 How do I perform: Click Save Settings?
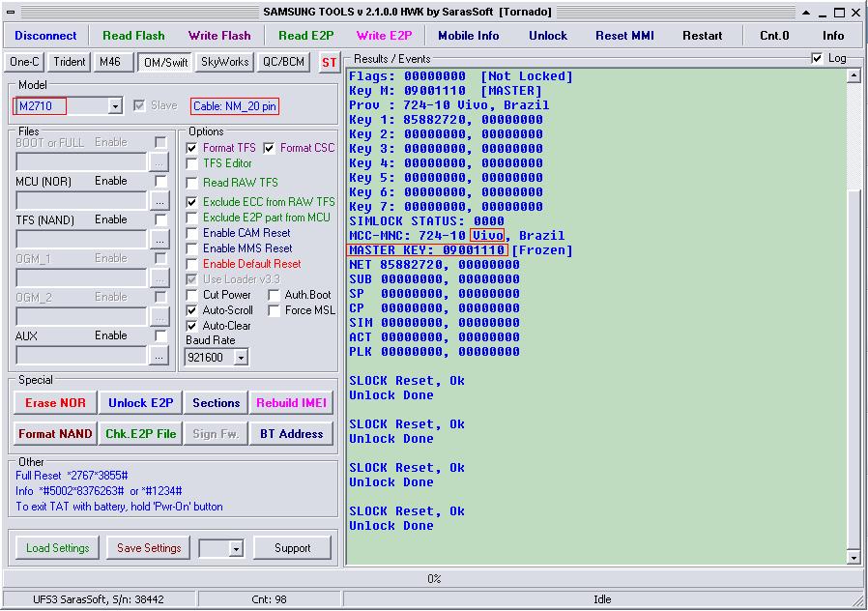[148, 548]
